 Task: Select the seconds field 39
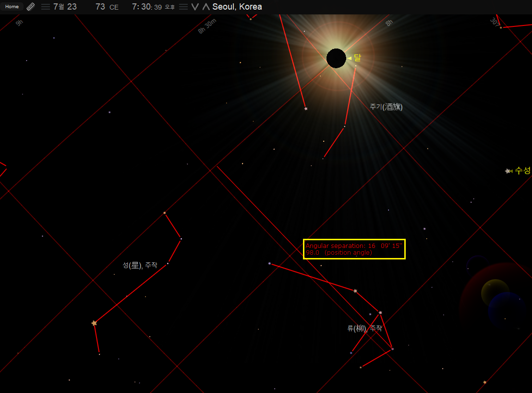pyautogui.click(x=158, y=7)
